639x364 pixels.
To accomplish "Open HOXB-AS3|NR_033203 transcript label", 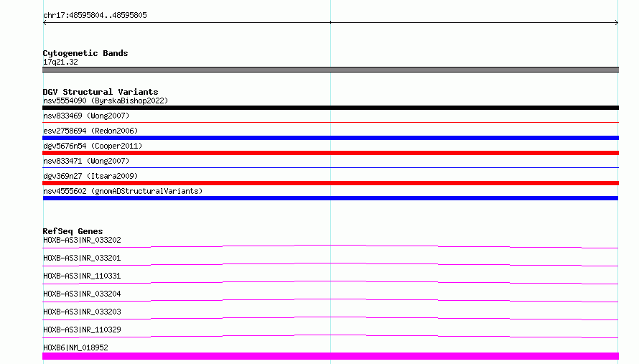I will click(82, 312).
